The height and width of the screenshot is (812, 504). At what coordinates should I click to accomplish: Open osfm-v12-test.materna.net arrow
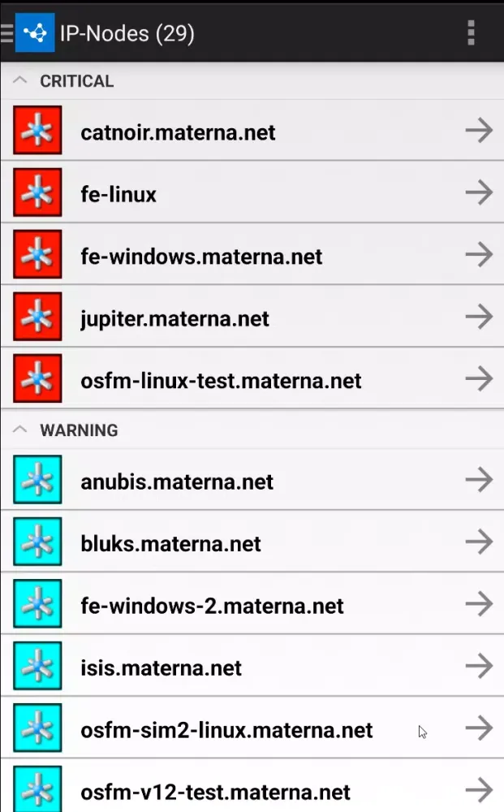479,789
